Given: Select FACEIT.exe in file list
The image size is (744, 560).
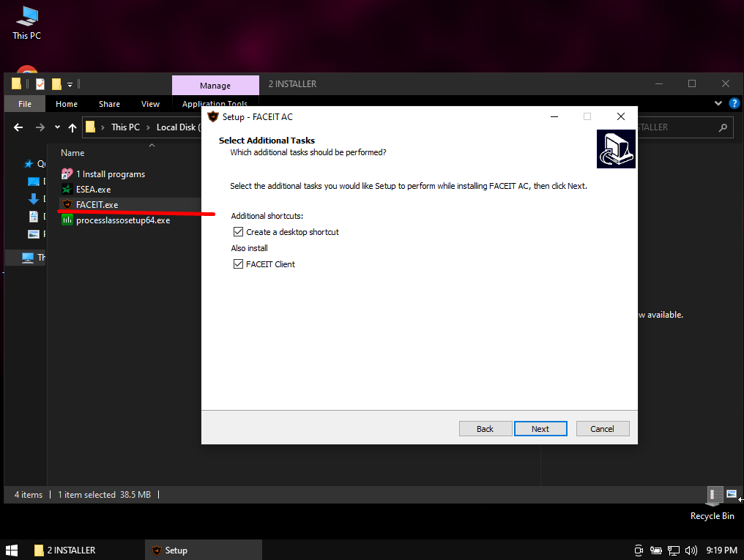Looking at the screenshot, I should click(x=97, y=204).
